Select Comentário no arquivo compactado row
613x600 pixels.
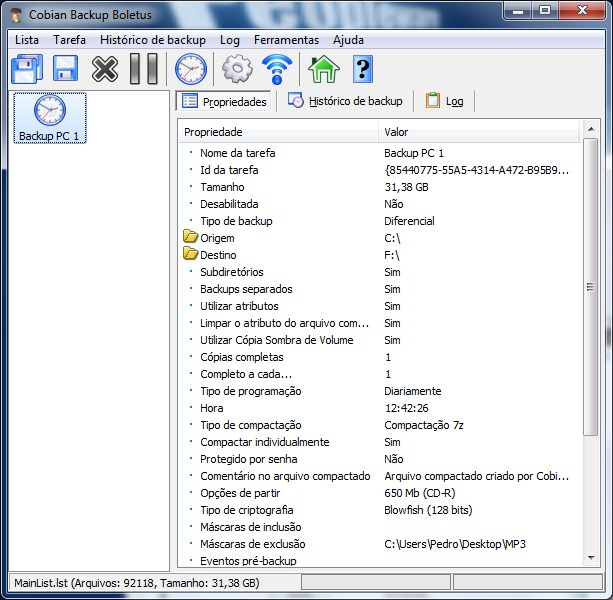point(380,476)
